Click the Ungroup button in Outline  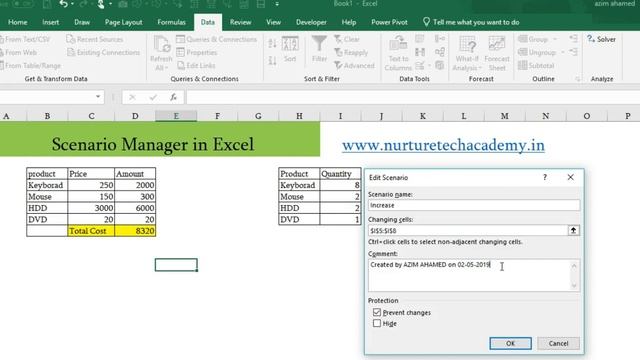[x=537, y=52]
